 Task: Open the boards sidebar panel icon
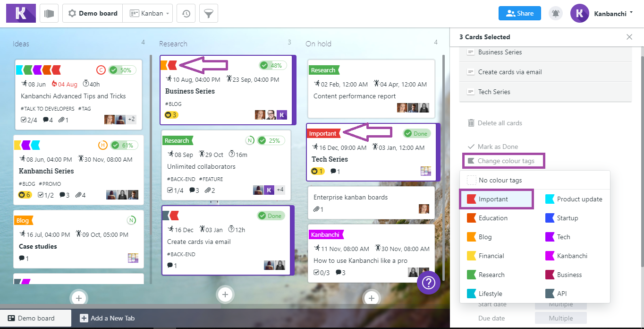click(x=49, y=13)
